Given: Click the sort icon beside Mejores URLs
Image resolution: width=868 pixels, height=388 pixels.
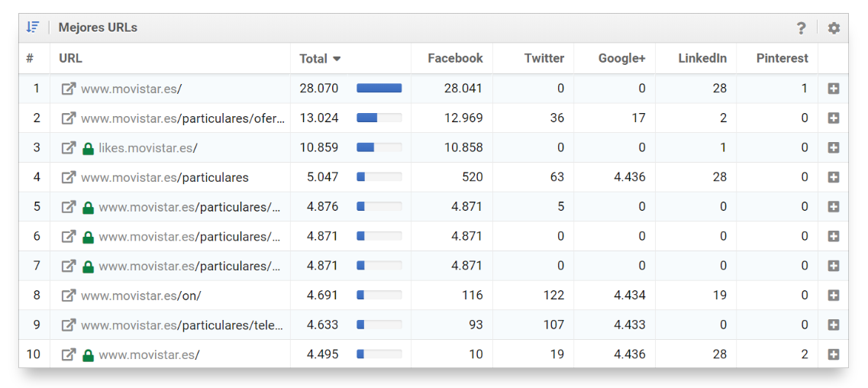Looking at the screenshot, I should pos(32,27).
